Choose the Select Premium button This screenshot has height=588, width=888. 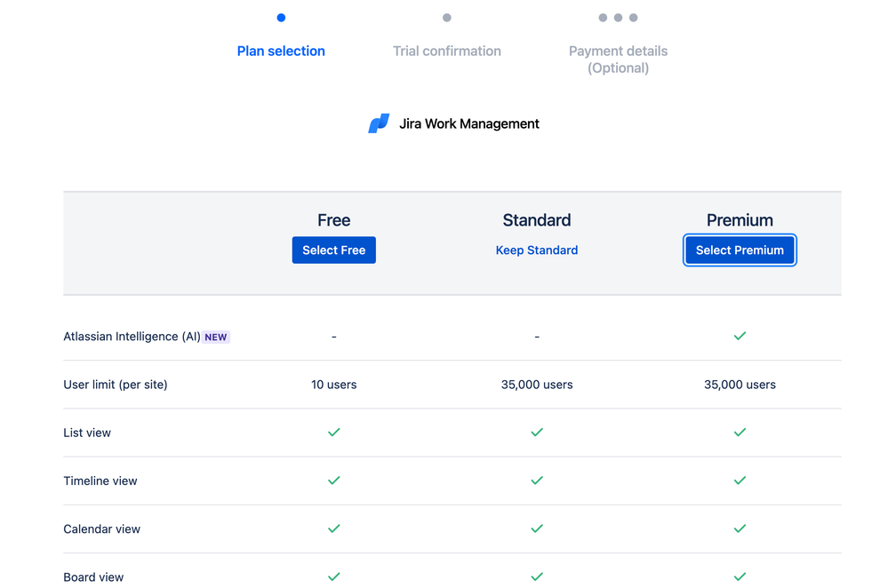click(740, 250)
